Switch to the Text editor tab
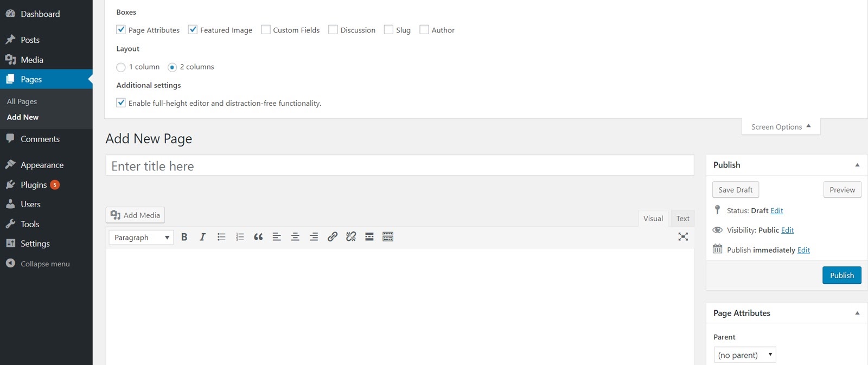Viewport: 868px width, 365px height. pyautogui.click(x=683, y=219)
